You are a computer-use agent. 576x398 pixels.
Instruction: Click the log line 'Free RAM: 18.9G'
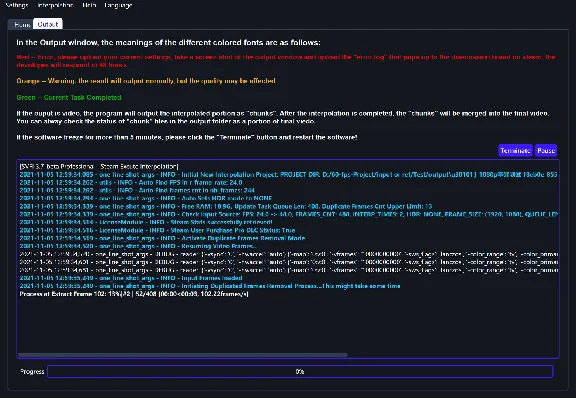click(226, 206)
